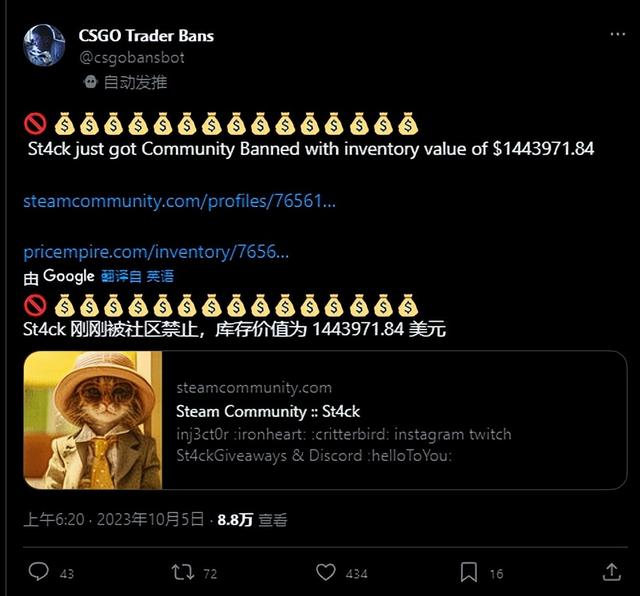Click the red prohibited emoji in original text
The image size is (640, 596).
coord(35,123)
